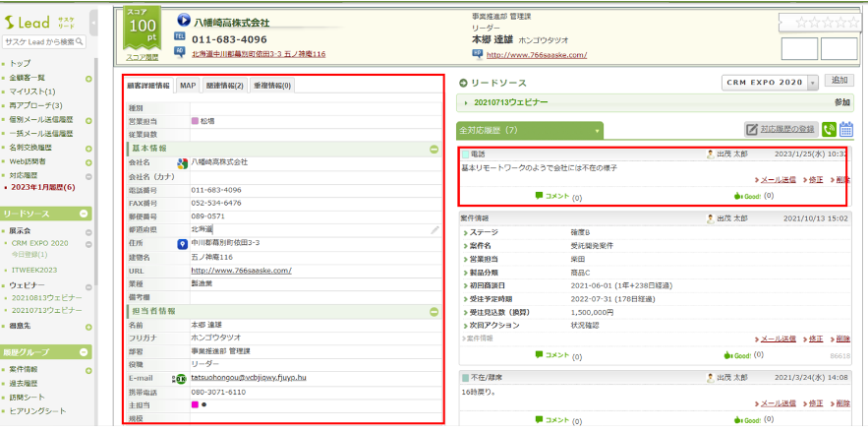Open the calendar icon beside response history
The width and height of the screenshot is (868, 431).
(845, 129)
